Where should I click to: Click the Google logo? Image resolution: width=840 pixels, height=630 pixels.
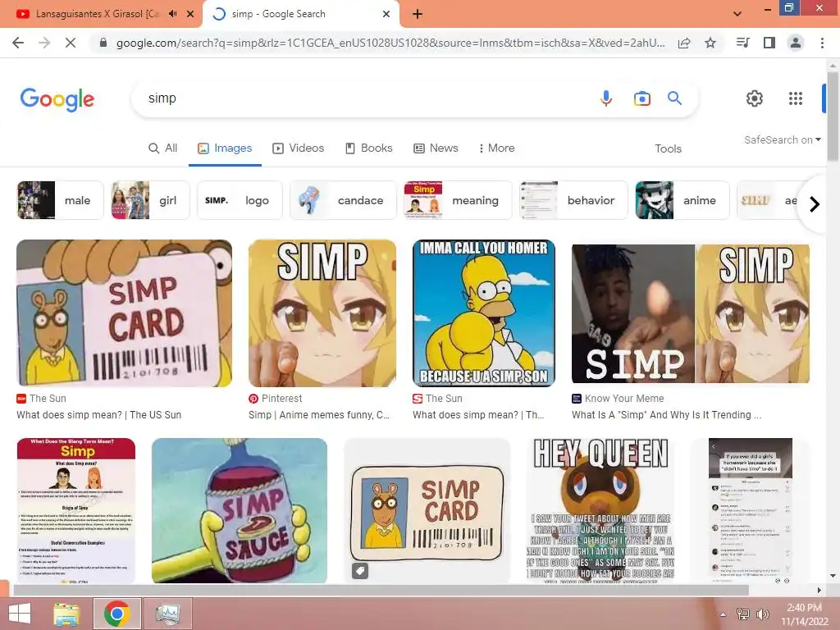pyautogui.click(x=57, y=99)
